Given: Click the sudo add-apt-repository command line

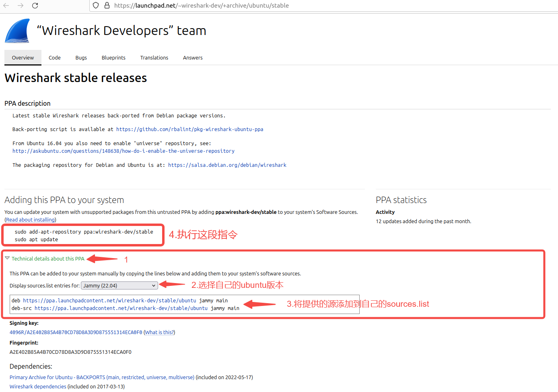Looking at the screenshot, I should pos(84,232).
